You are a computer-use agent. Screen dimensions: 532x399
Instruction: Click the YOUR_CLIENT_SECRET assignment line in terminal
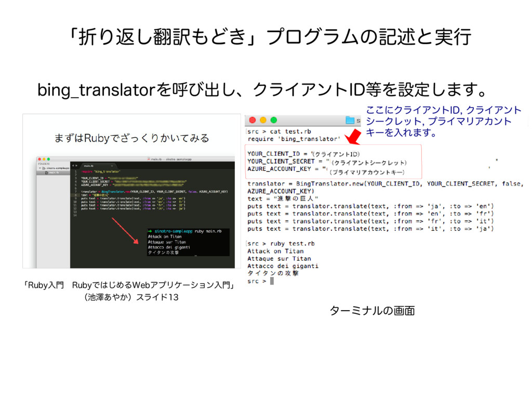tap(327, 162)
